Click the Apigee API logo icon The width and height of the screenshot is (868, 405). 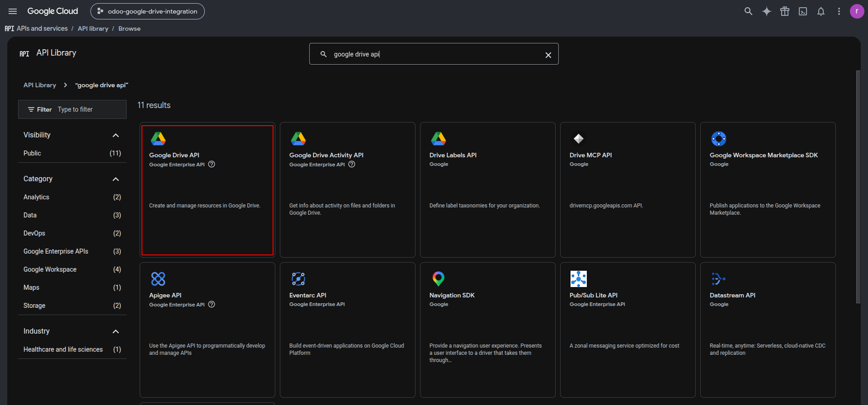tap(158, 279)
